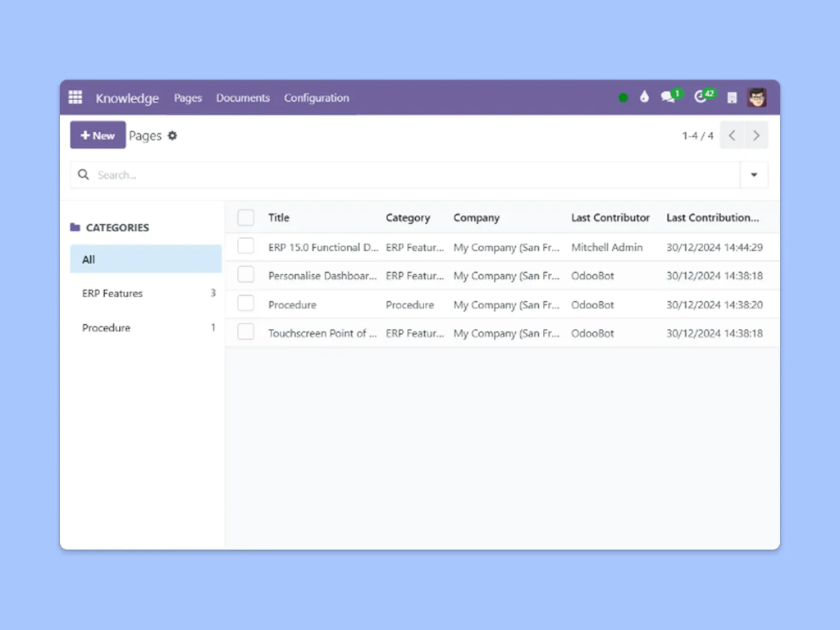Image resolution: width=840 pixels, height=630 pixels.
Task: Go to the next page arrow
Action: pos(756,135)
